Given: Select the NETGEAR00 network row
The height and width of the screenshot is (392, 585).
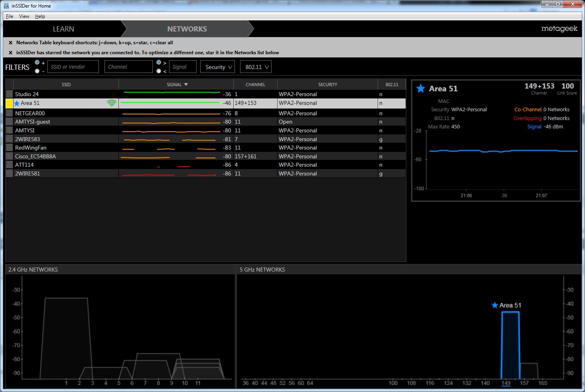Looking at the screenshot, I should (206, 113).
